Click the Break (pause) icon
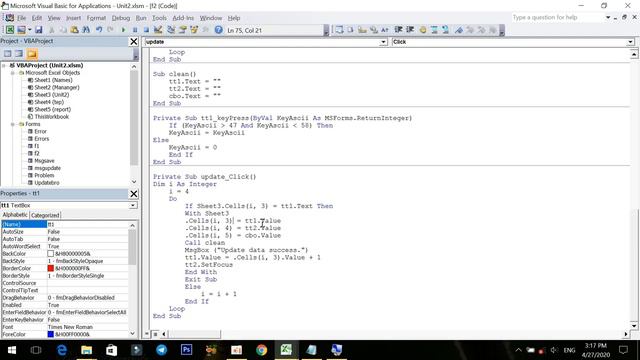640x360 pixels. (135, 30)
